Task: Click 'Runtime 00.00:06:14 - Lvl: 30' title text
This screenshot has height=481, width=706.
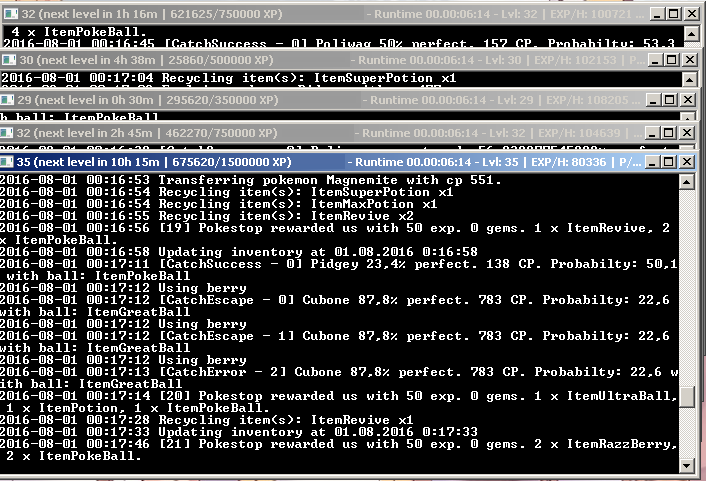Action: (x=440, y=60)
